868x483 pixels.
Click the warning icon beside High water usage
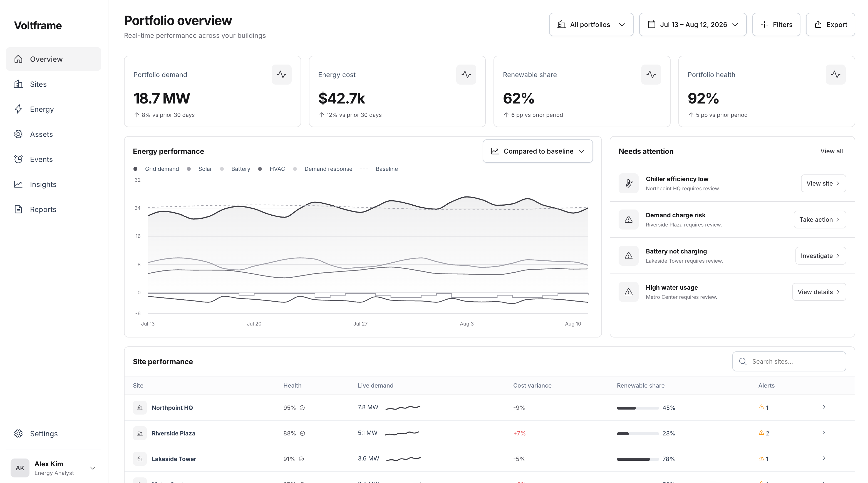[628, 292]
